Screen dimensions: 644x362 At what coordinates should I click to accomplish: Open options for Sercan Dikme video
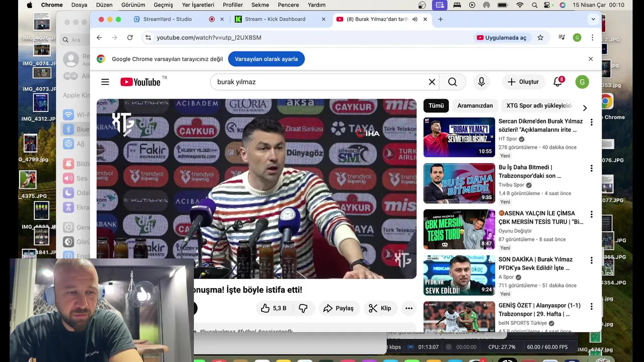pyautogui.click(x=591, y=122)
